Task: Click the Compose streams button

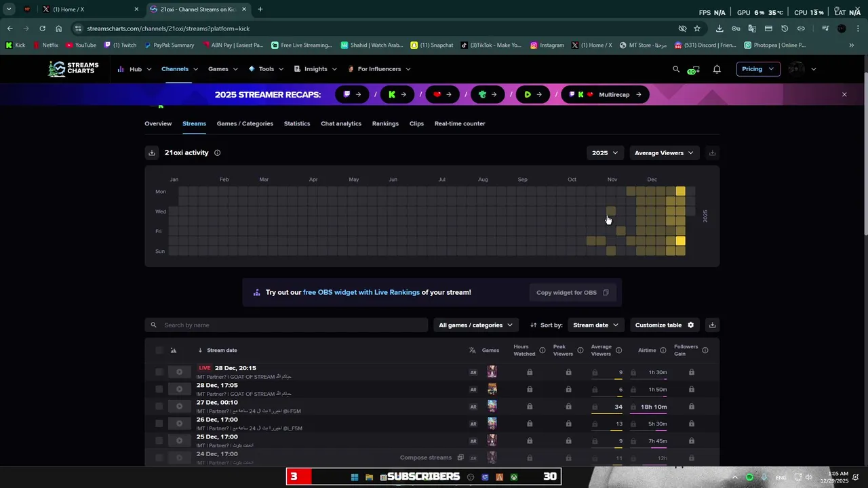Action: [431, 457]
